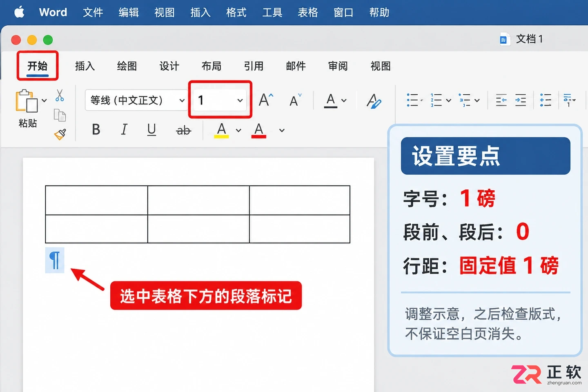
Task: Switch to the 邮件 ribbon tab
Action: (296, 66)
